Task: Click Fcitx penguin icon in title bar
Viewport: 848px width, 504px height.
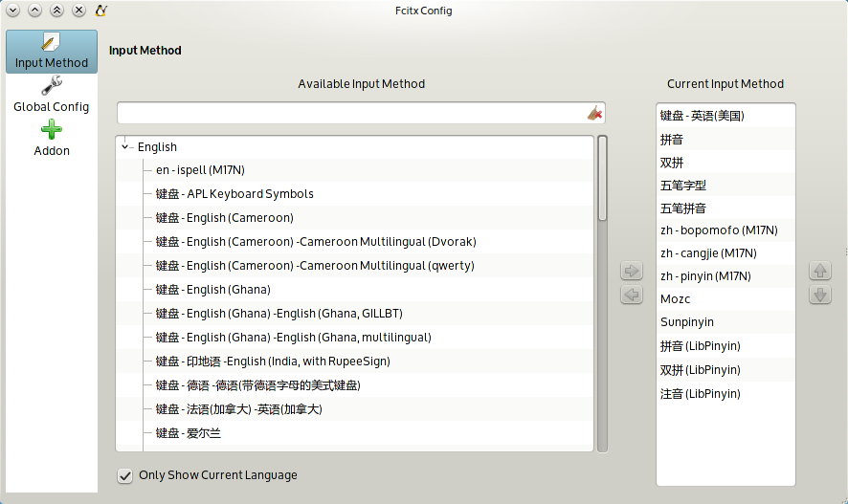Action: pyautogui.click(x=100, y=11)
